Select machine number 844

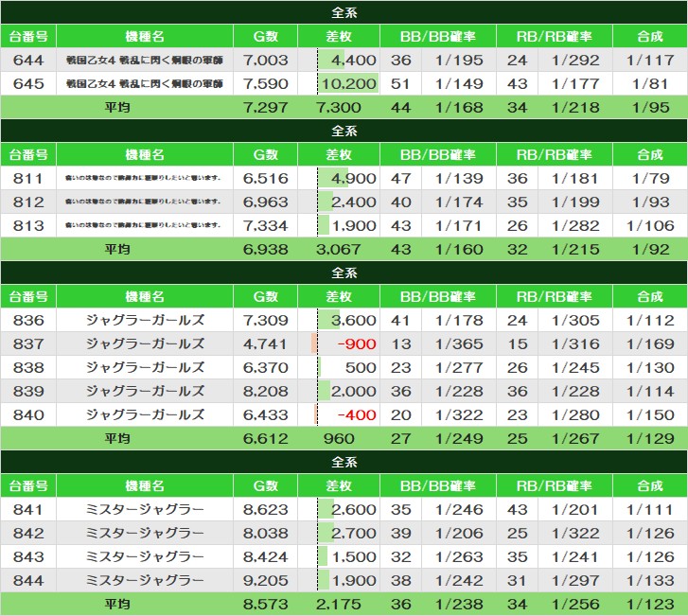(x=28, y=581)
